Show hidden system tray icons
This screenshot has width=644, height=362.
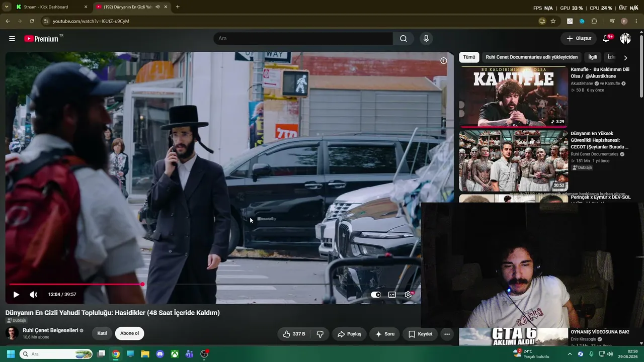(570, 354)
